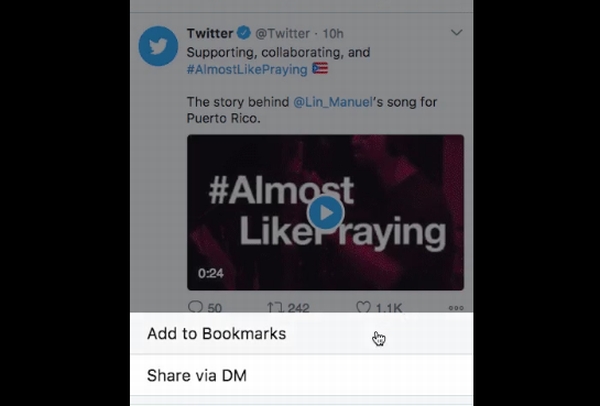
Task: Click the 242 retweet count
Action: click(x=298, y=308)
